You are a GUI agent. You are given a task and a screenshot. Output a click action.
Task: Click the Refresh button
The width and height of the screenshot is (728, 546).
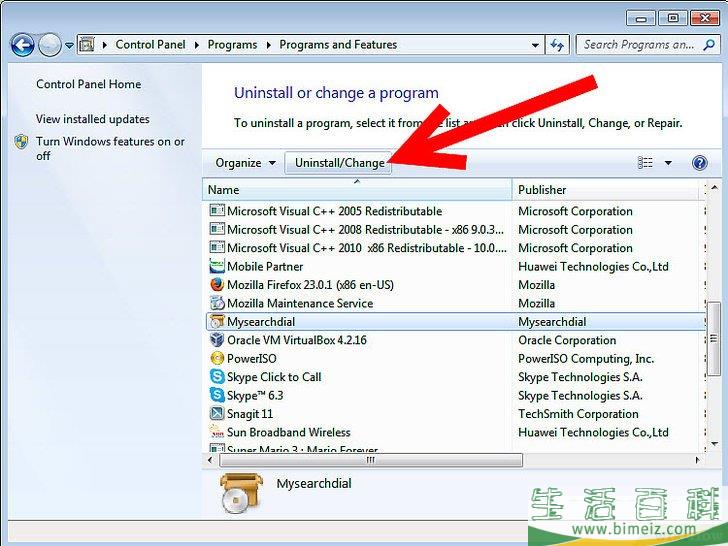click(557, 45)
